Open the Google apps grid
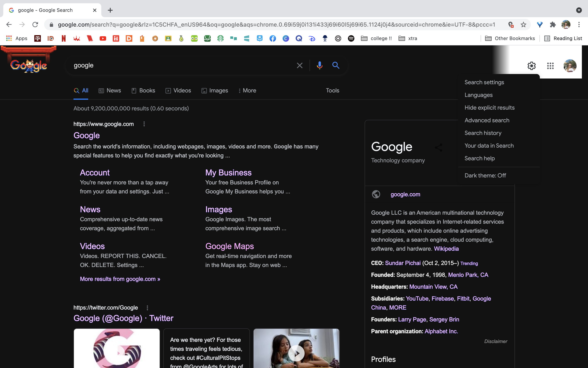The image size is (588, 368). (x=550, y=66)
